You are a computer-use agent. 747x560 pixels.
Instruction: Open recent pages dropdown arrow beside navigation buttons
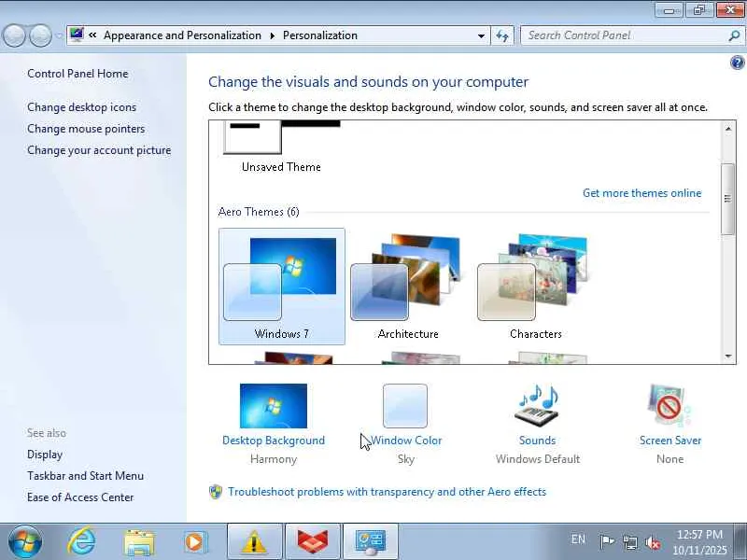coord(59,35)
